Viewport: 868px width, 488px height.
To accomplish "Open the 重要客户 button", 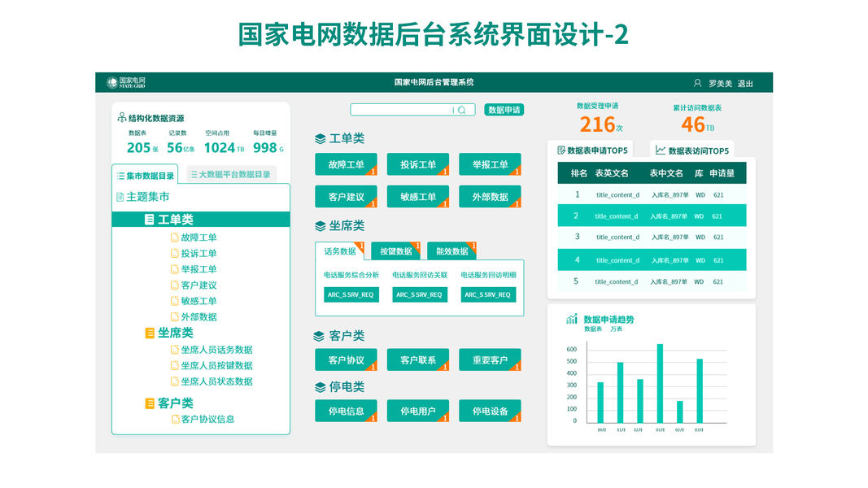I will click(x=490, y=359).
